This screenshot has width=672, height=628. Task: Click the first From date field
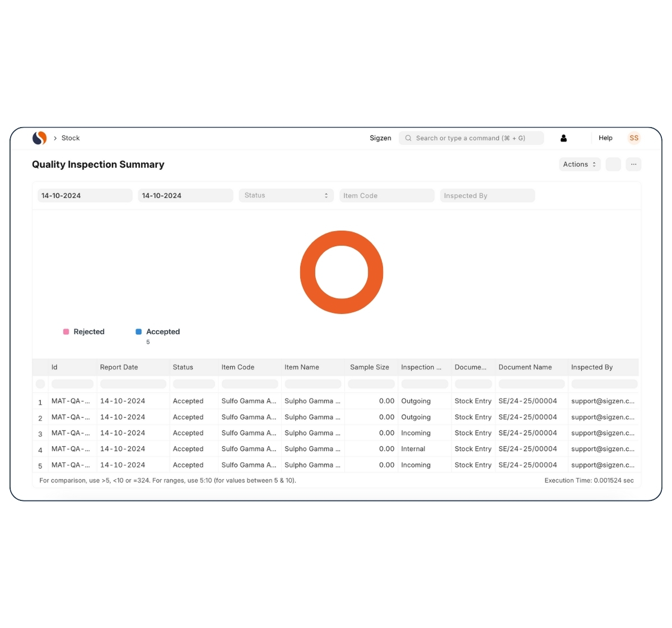[x=85, y=195]
